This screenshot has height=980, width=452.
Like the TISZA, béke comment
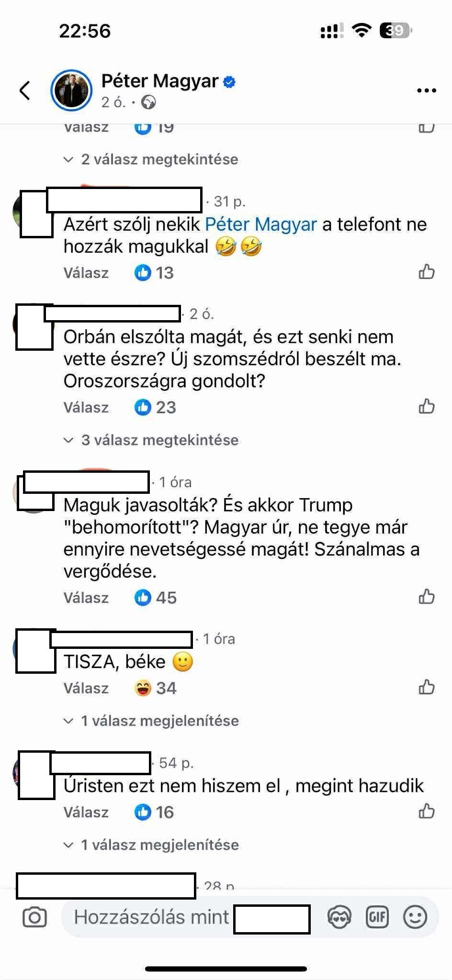(426, 688)
